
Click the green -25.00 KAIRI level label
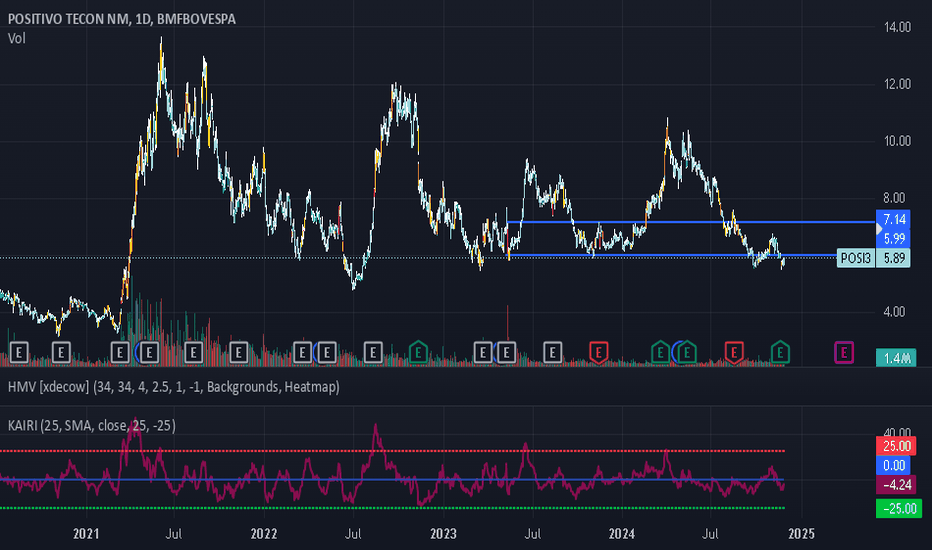[899, 508]
